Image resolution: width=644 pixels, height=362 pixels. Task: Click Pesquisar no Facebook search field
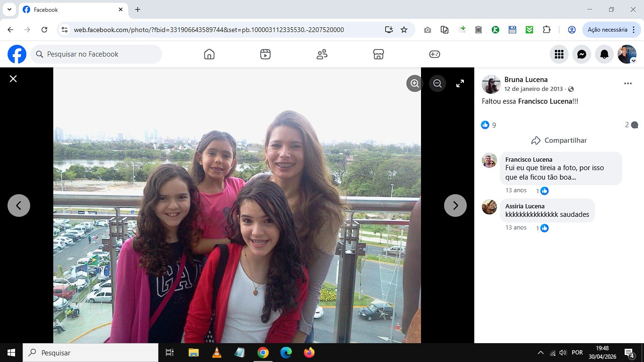click(x=96, y=54)
